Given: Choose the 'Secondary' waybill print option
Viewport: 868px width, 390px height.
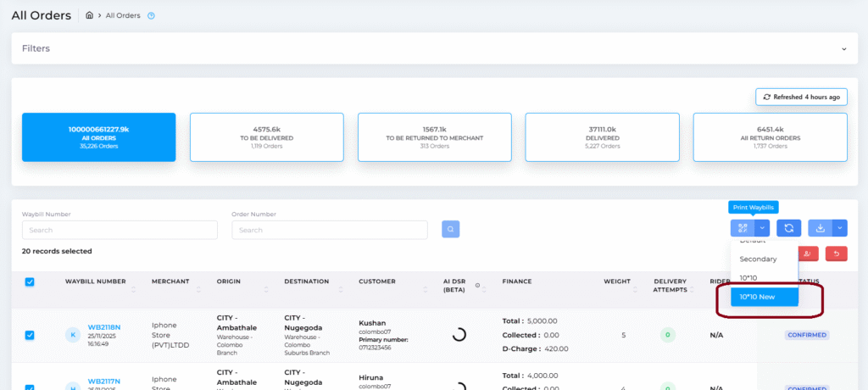Looking at the screenshot, I should coord(757,259).
